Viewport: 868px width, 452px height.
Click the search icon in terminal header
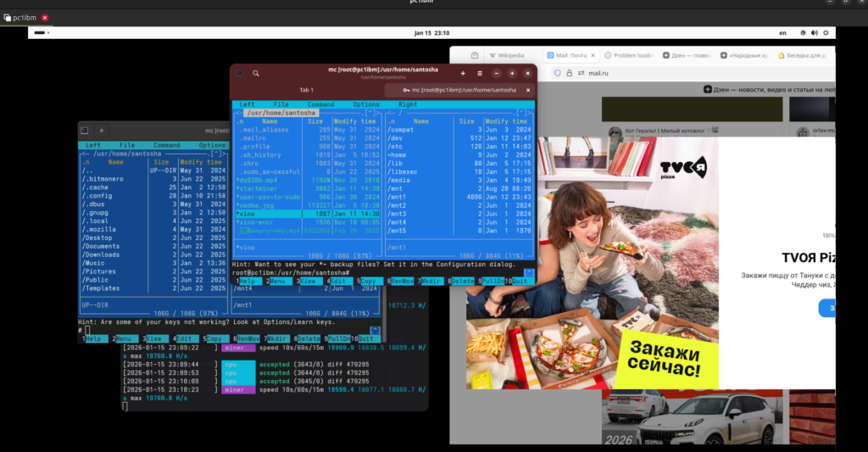point(255,74)
